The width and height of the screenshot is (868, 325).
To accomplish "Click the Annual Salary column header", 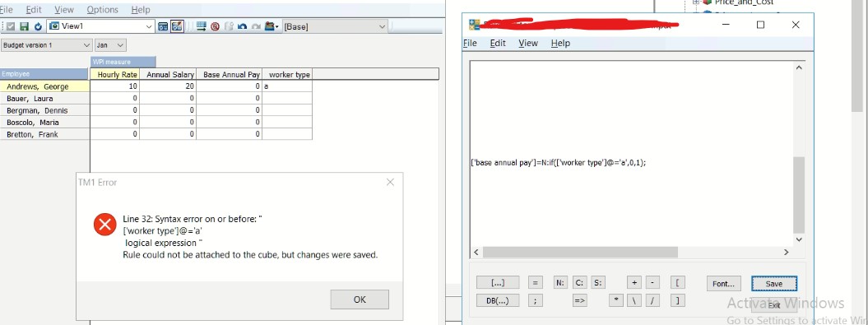I will point(169,75).
